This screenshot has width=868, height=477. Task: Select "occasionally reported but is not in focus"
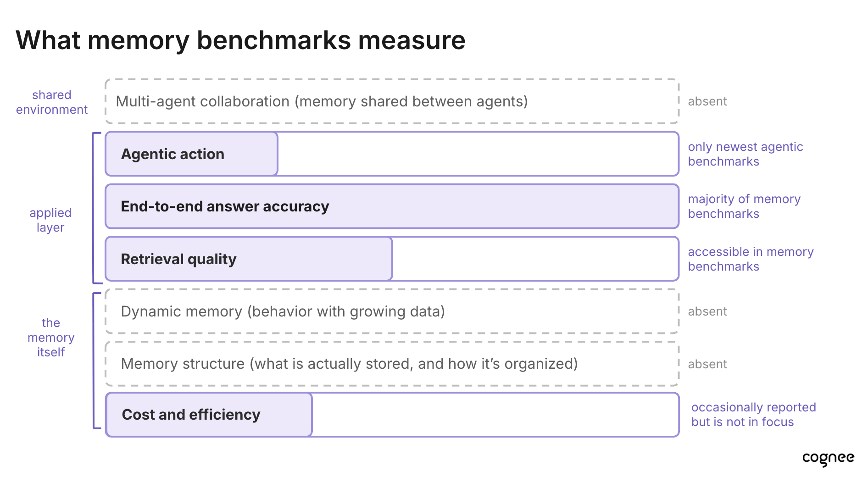click(x=753, y=415)
